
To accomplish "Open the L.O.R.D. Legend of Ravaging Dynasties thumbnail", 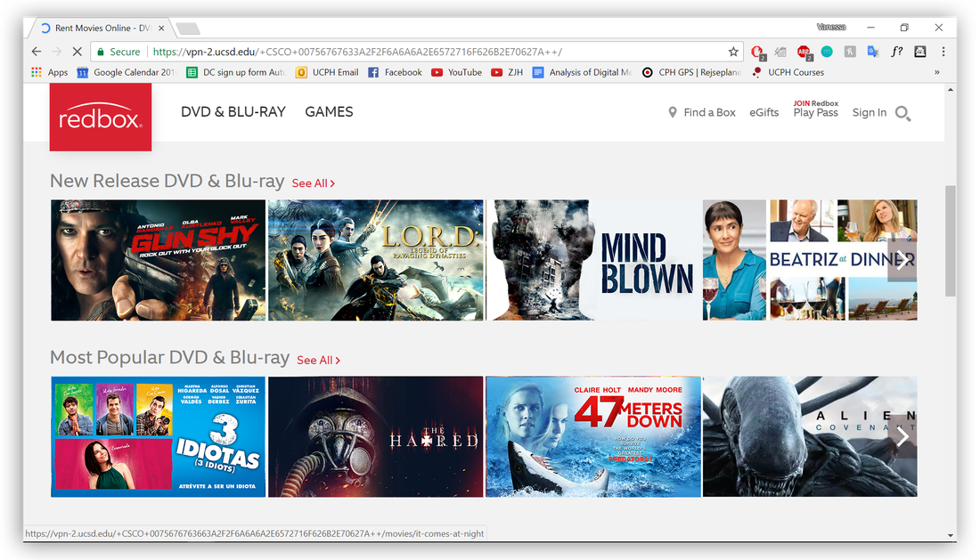I will pyautogui.click(x=376, y=260).
